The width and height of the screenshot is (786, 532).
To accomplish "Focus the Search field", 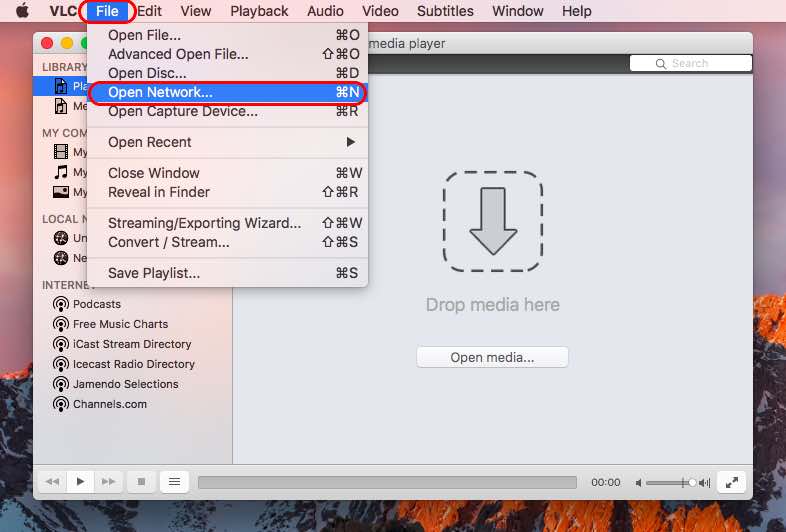I will 691,63.
